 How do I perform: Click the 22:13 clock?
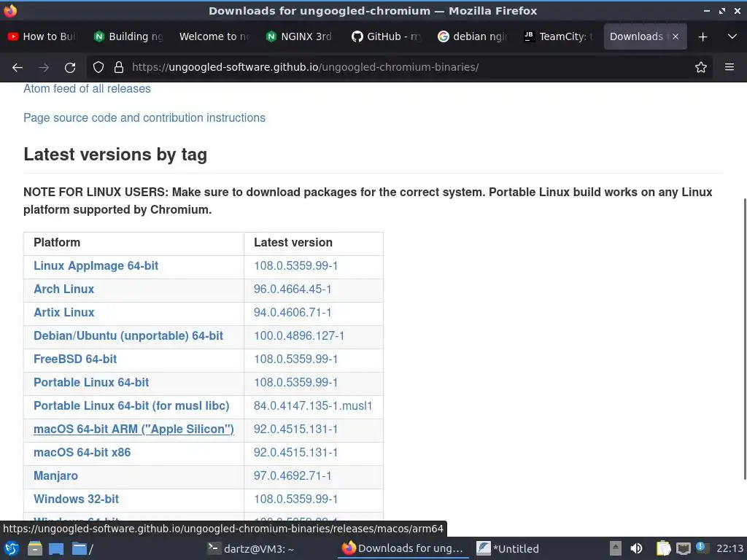pos(729,548)
